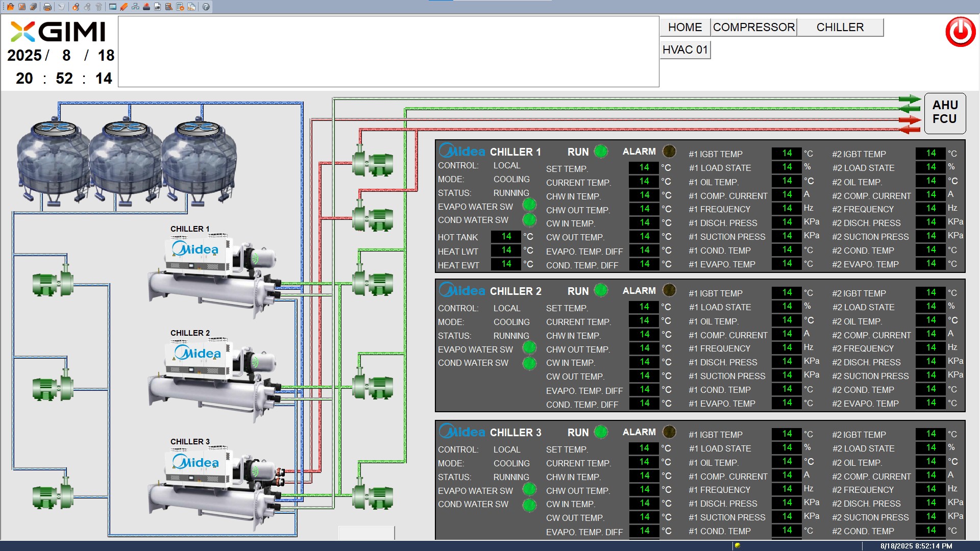Viewport: 980px width, 551px height.
Task: Click the calculator with plus toolbar icon
Action: pos(180,7)
